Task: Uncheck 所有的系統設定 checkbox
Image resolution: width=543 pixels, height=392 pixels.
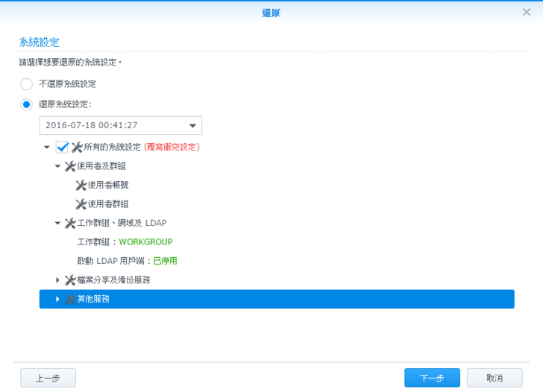Action: (x=62, y=148)
